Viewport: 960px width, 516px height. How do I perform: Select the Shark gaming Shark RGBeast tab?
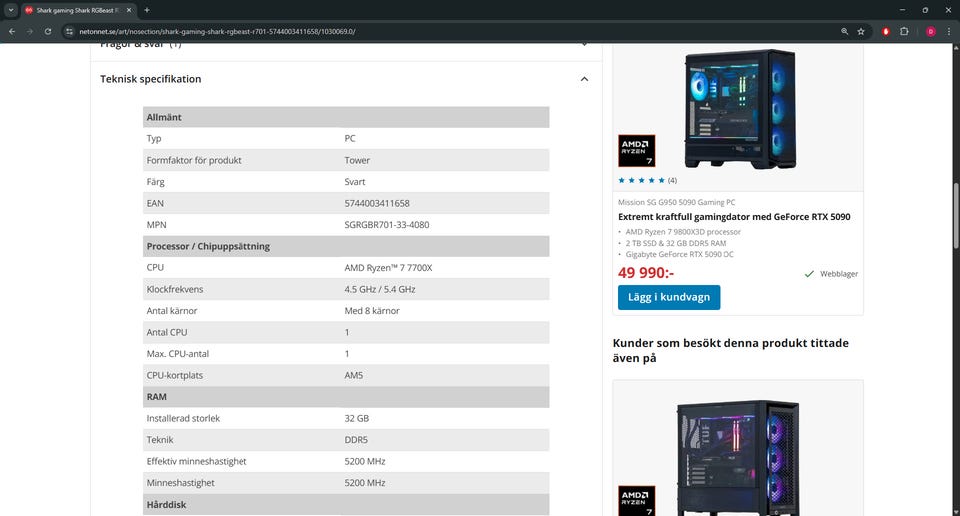pos(78,10)
